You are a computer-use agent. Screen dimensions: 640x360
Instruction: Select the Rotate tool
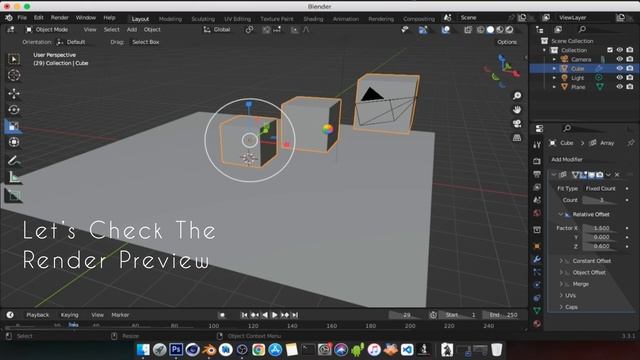tap(14, 110)
